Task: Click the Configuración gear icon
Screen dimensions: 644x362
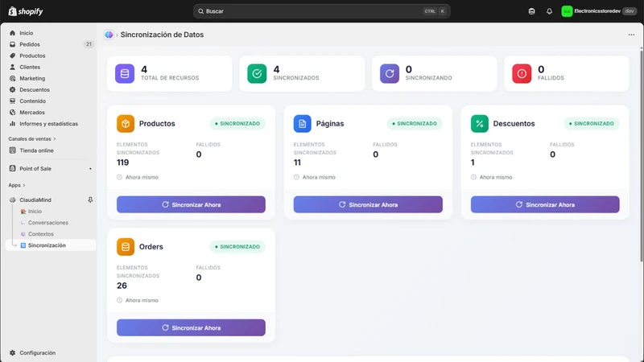Action: pyautogui.click(x=12, y=352)
